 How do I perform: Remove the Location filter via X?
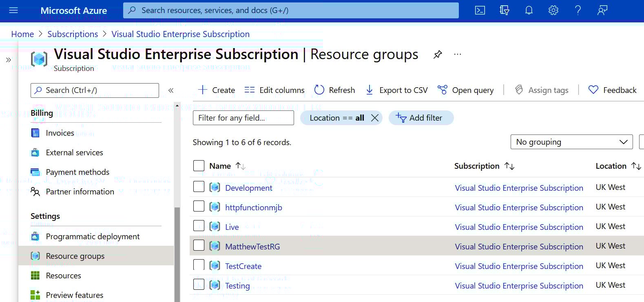pos(375,118)
